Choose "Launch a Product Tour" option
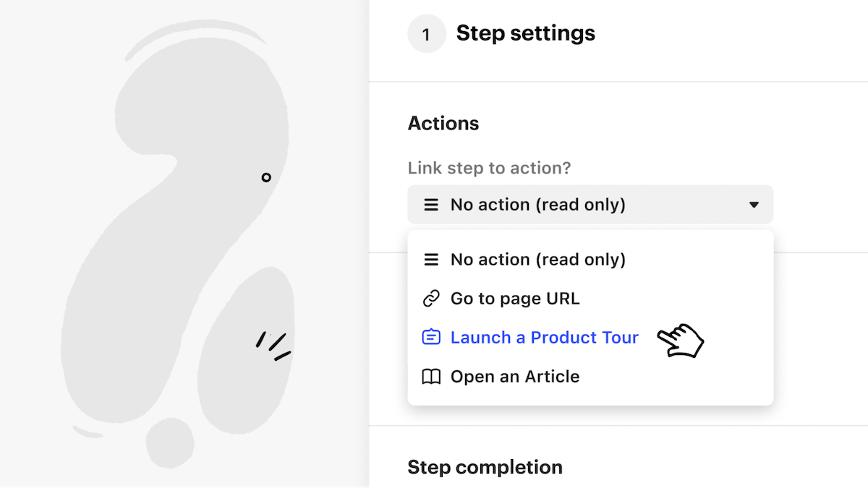The height and width of the screenshot is (488, 868). tap(544, 338)
